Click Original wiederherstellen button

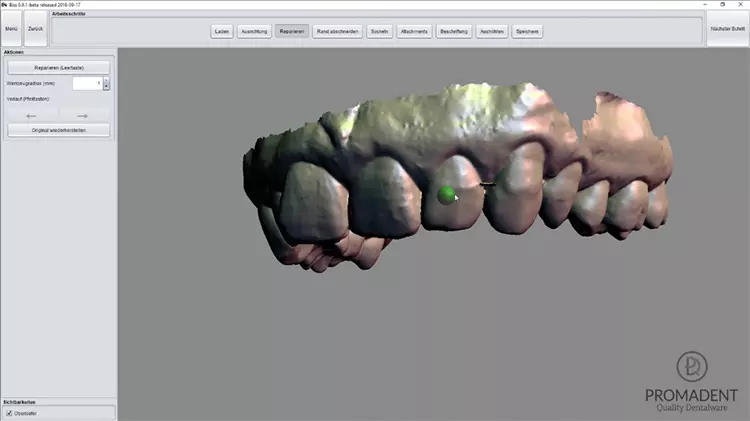59,130
